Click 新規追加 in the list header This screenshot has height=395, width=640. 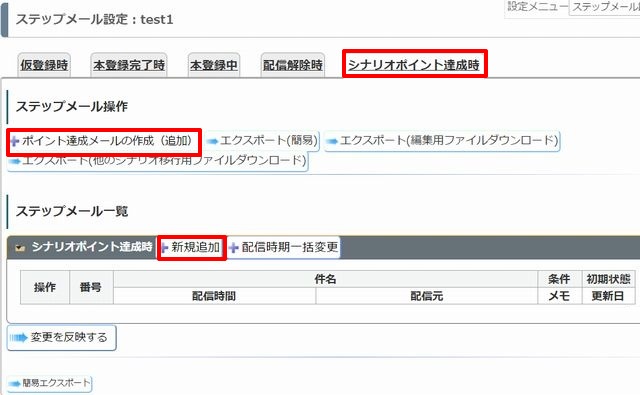tap(192, 247)
